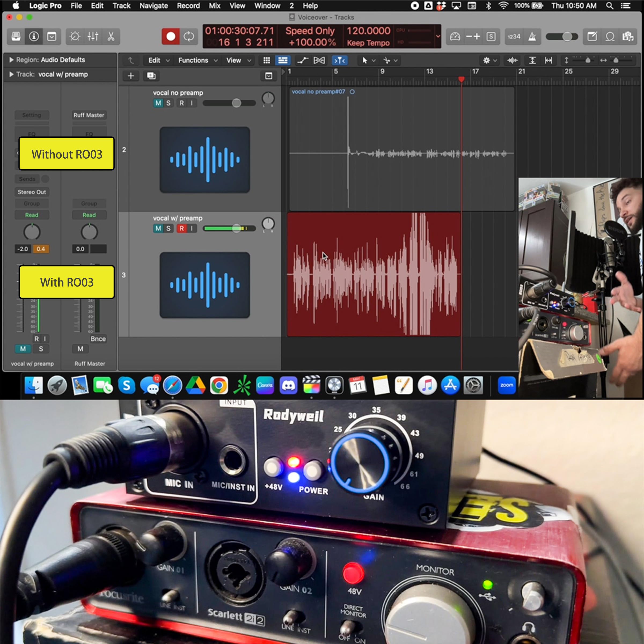Viewport: 644px width, 644px height.
Task: Click the vocal w/ preamp track waveform icon
Action: [x=205, y=285]
